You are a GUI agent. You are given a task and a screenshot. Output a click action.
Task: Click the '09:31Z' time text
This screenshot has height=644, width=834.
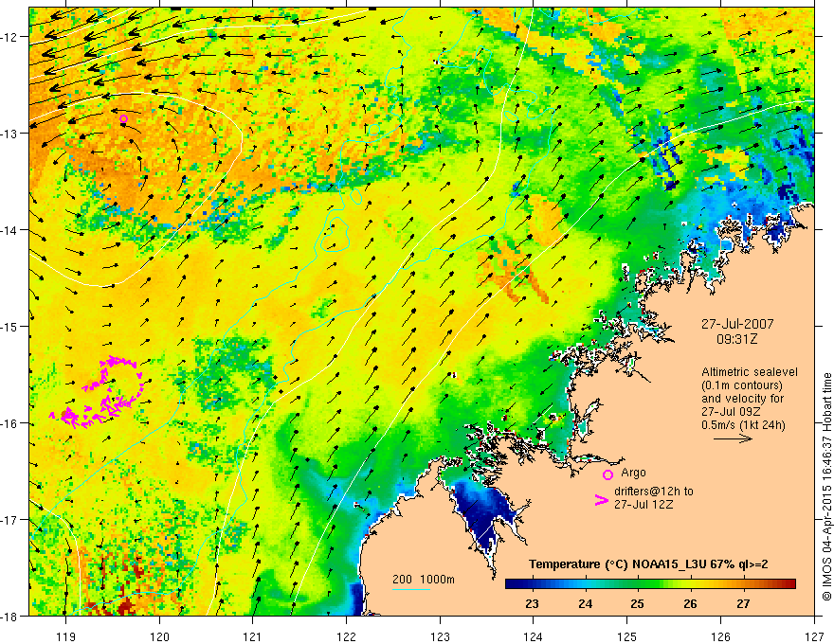(736, 338)
